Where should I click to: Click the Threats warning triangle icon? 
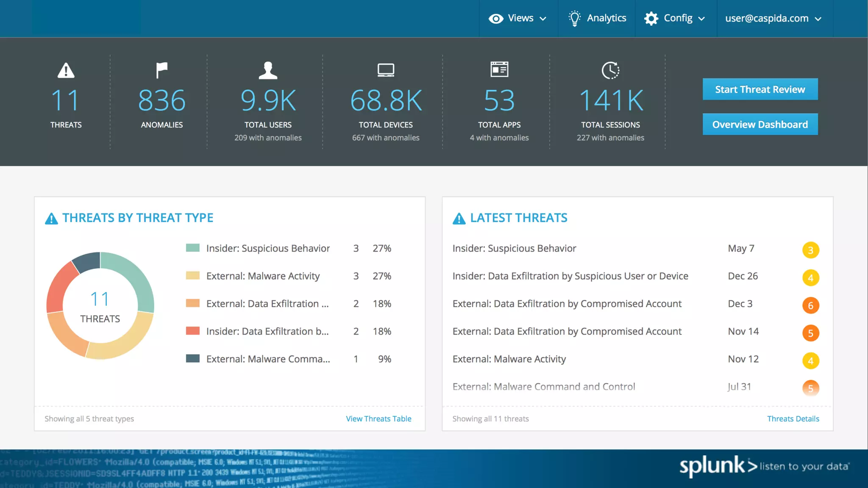(66, 70)
